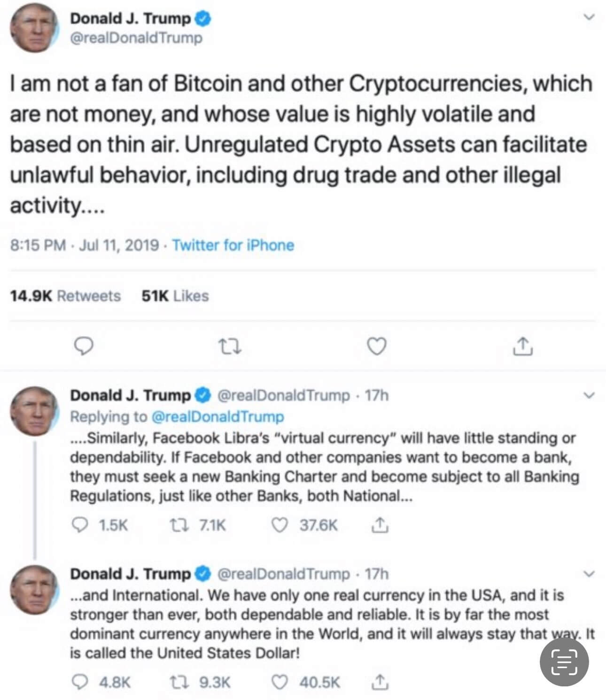Retweet the main Bitcoin tweet
This screenshot has width=606, height=700.
click(230, 347)
